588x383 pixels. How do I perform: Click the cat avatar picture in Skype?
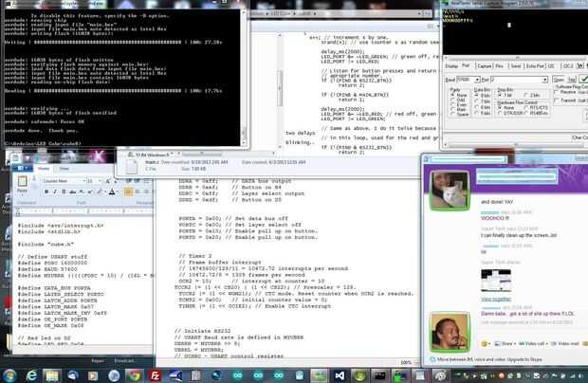coord(450,190)
